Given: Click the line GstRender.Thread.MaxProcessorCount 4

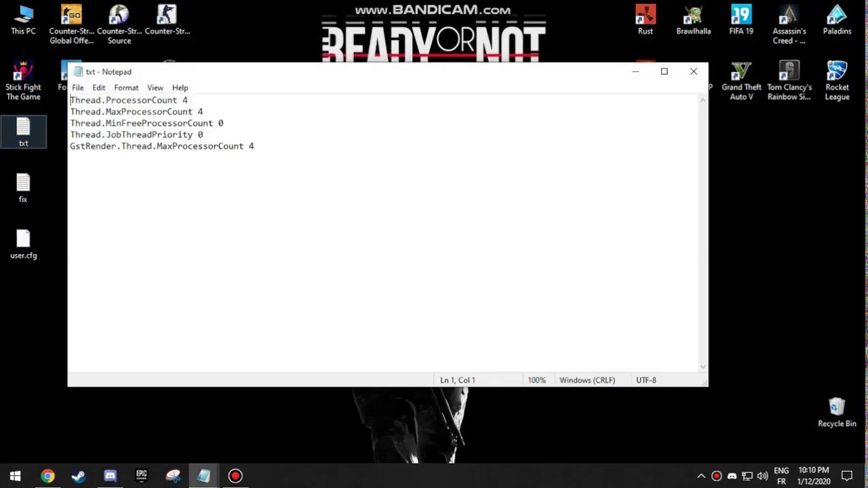Looking at the screenshot, I should click(x=162, y=146).
